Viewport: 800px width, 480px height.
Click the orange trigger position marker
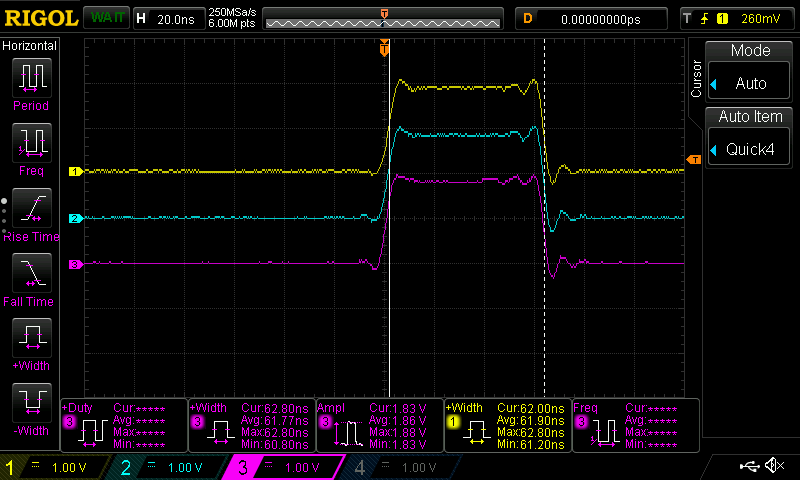[384, 48]
